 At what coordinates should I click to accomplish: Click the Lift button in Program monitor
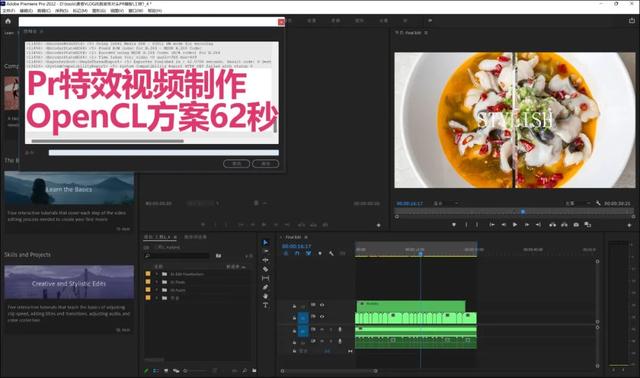[x=552, y=225]
